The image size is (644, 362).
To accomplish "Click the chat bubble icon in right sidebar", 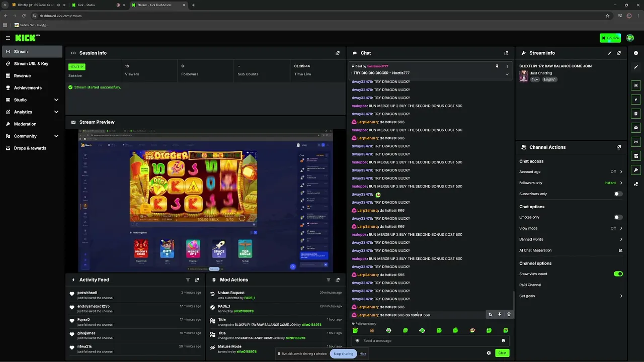I will (x=636, y=128).
